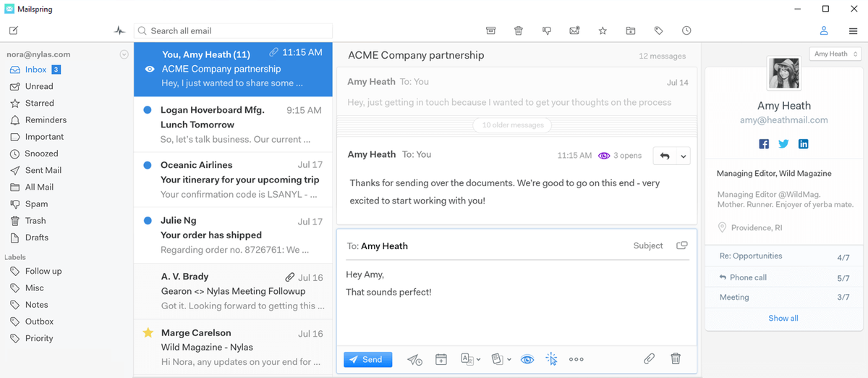Focus the Search all email field

click(233, 31)
